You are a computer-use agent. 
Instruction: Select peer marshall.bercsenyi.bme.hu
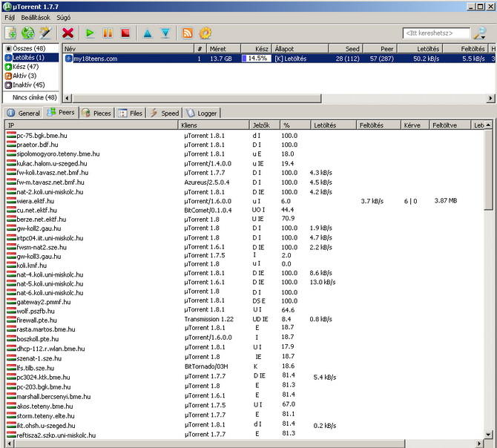[53, 397]
